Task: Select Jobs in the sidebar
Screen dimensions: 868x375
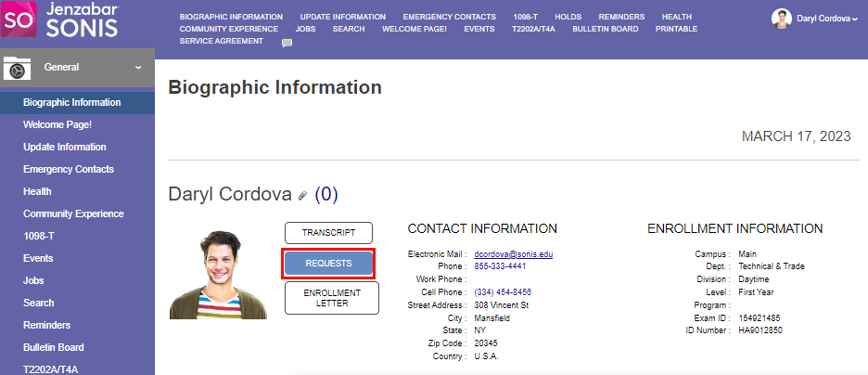Action: [33, 280]
